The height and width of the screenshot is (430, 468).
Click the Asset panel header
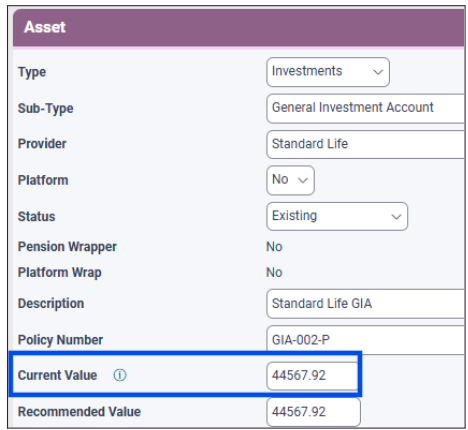tap(238, 27)
